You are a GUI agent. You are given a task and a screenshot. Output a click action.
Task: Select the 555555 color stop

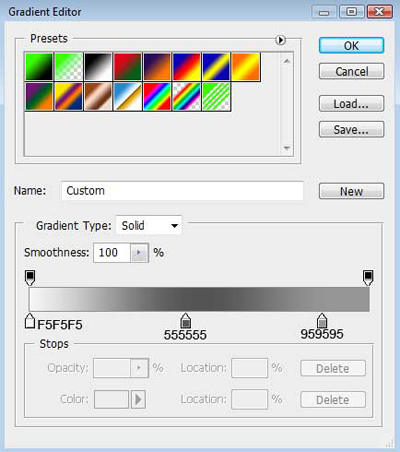[186, 321]
